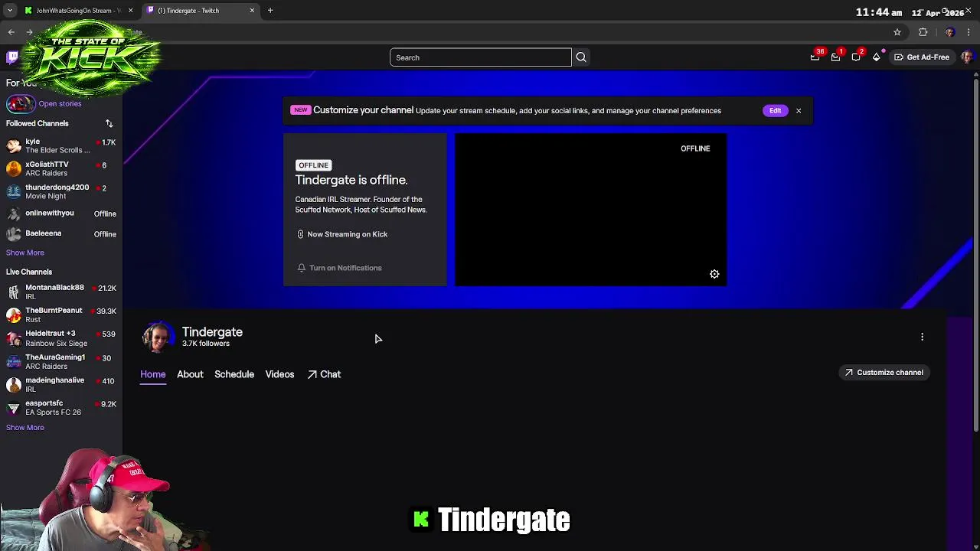Click MontanaBlack88 avatar icon

[14, 292]
